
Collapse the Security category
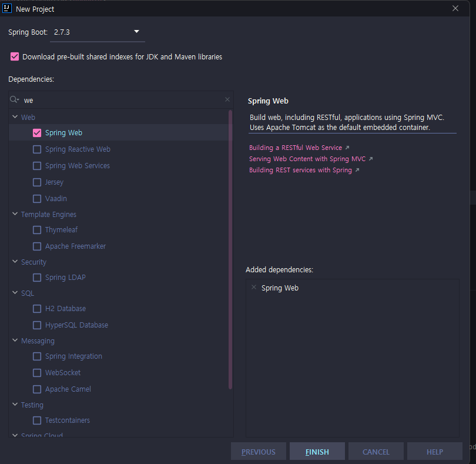[15, 262]
